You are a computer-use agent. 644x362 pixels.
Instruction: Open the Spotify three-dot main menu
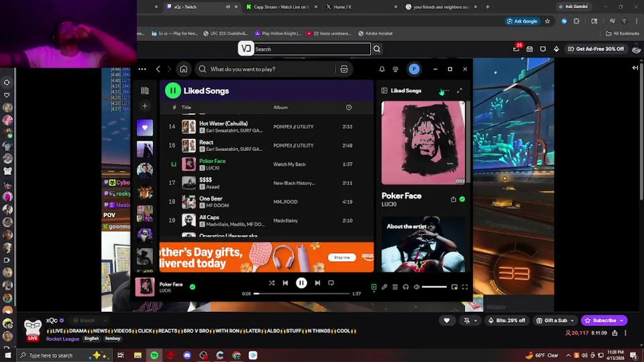[x=142, y=69]
